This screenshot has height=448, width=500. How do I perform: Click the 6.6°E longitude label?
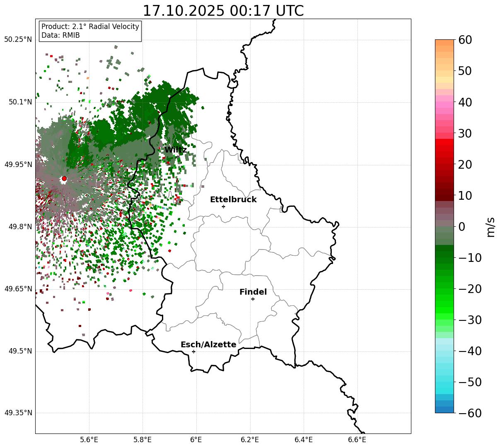tap(357, 439)
